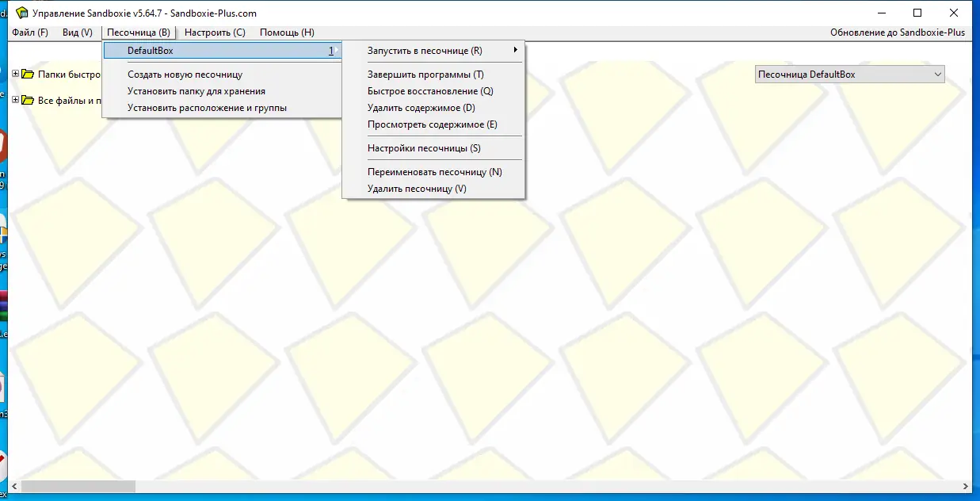The width and height of the screenshot is (980, 501).
Task: Choose Создать новую песочницу
Action: pos(185,75)
